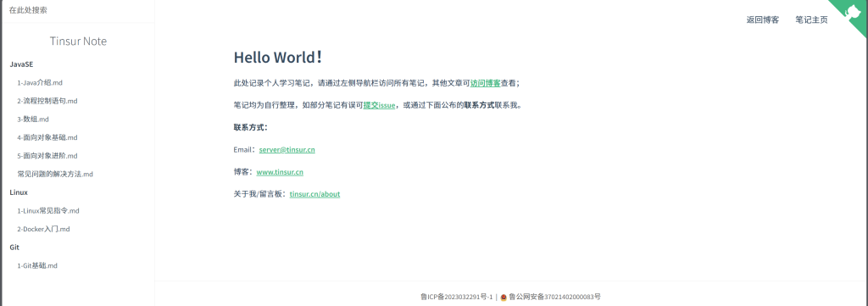Screen dimensions: 868x306
Task: Click the 提交issue link
Action: click(379, 105)
